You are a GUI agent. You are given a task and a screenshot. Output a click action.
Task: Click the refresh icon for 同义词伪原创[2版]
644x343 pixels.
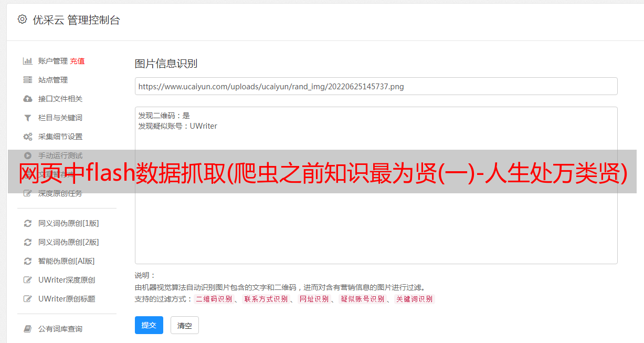point(28,242)
